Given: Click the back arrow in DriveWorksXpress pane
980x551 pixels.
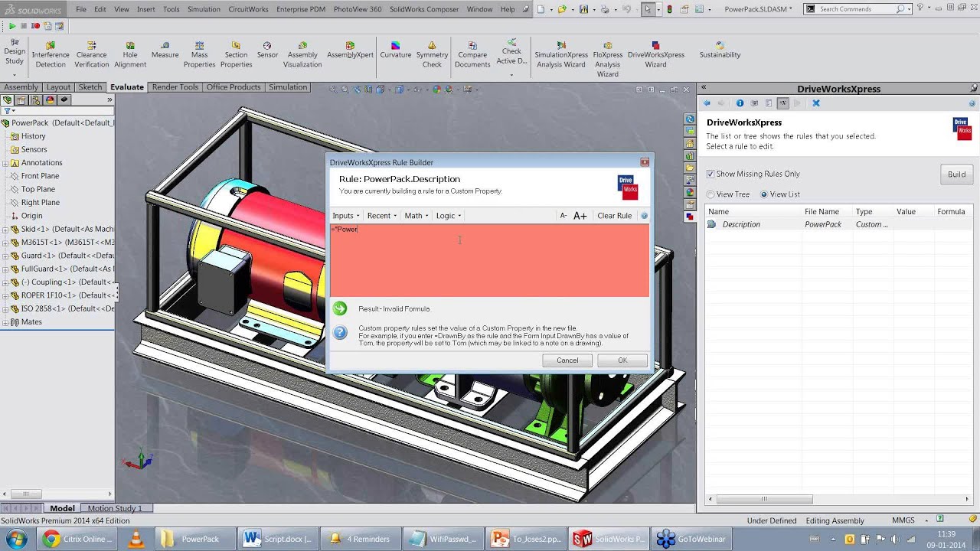Looking at the screenshot, I should pos(707,103).
